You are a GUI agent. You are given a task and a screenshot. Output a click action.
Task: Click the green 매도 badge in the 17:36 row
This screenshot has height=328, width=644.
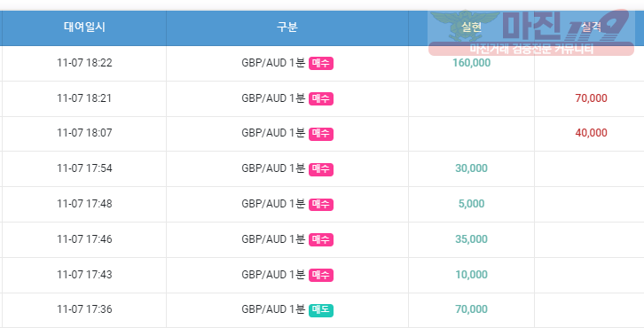point(321,310)
